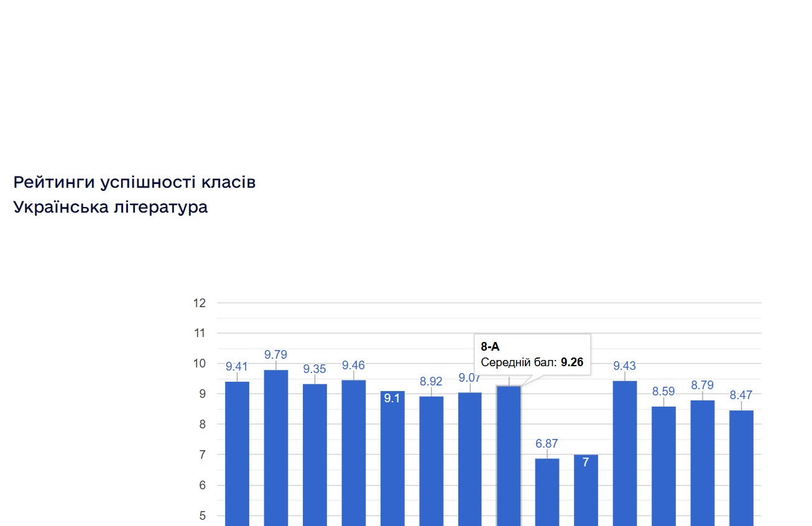Click the 'Рейтинги успішності класів' heading
This screenshot has height=526, width=812.
(134, 183)
